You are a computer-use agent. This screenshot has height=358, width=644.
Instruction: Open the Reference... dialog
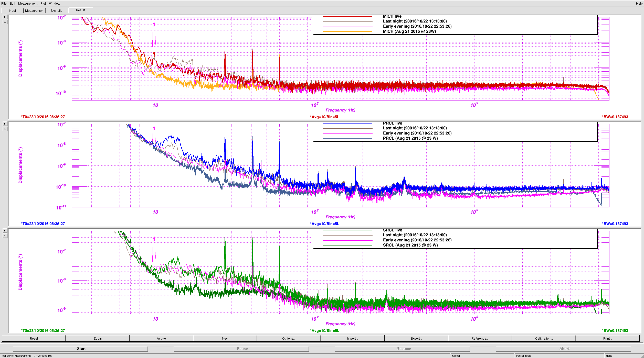coord(480,338)
